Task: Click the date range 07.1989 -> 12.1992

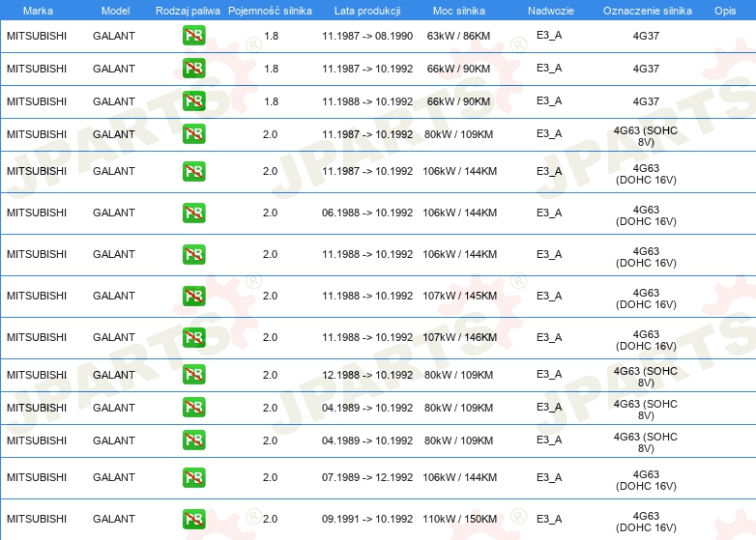Action: pos(367,477)
